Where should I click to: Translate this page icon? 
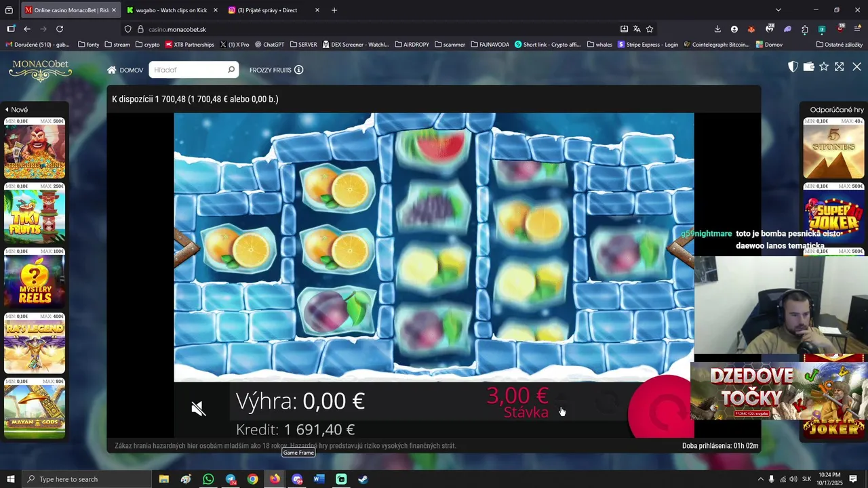tap(637, 29)
